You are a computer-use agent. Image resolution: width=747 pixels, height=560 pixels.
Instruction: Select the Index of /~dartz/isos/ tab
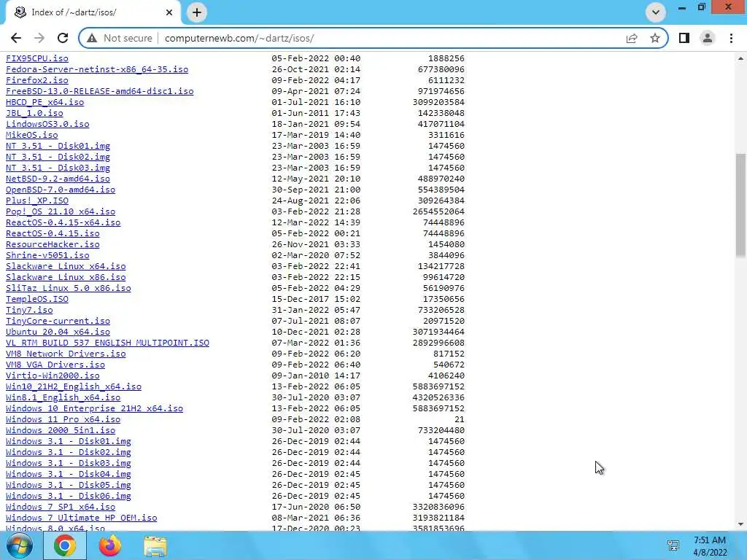pos(93,12)
